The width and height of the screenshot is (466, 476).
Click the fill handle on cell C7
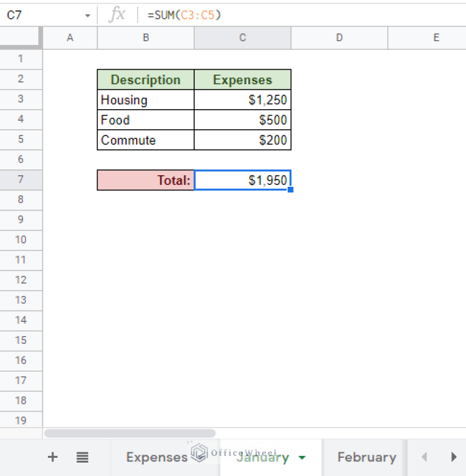coord(291,190)
